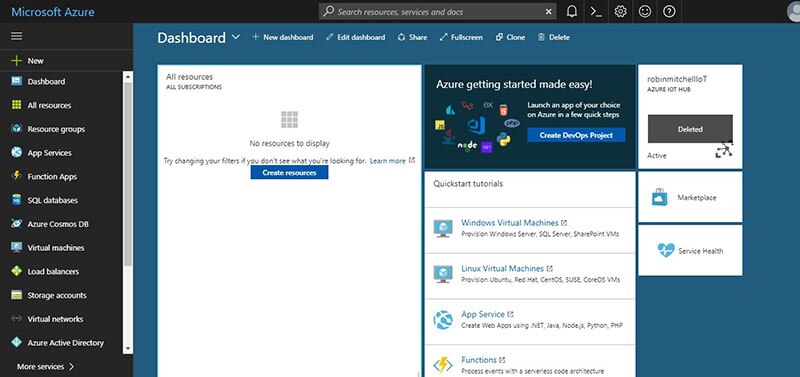Select Edit dashboard
This screenshot has height=377, width=800.
[355, 37]
